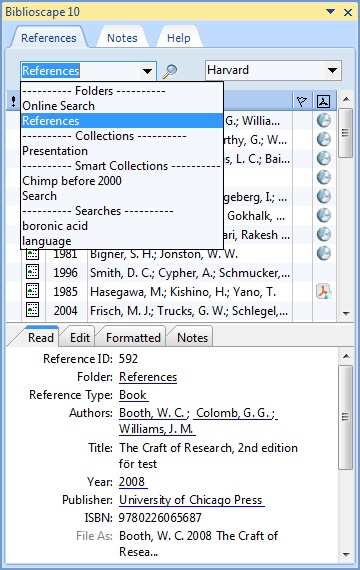Image resolution: width=360 pixels, height=570 pixels.
Task: Open web link globe for Gokhalk row
Action: [x=323, y=216]
